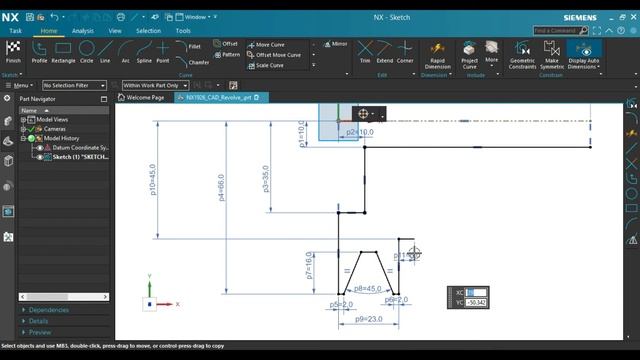Screen dimensions: 640x360
Task: Click Project Curve tool
Action: tap(469, 55)
